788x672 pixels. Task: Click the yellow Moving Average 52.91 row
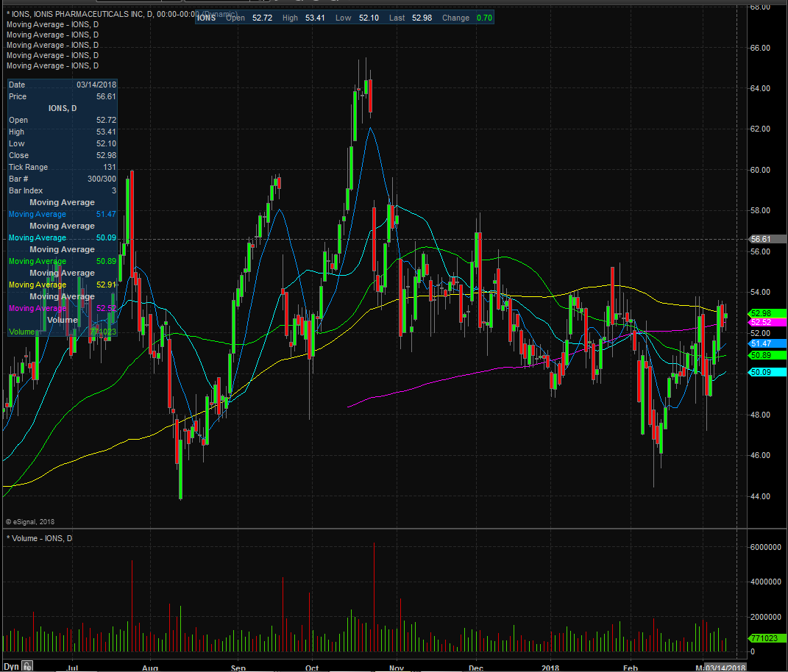pos(63,285)
